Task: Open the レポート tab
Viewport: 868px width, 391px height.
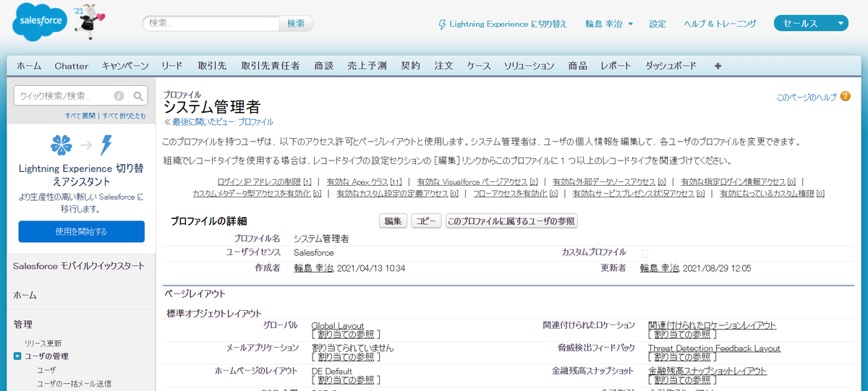Action: pos(616,66)
